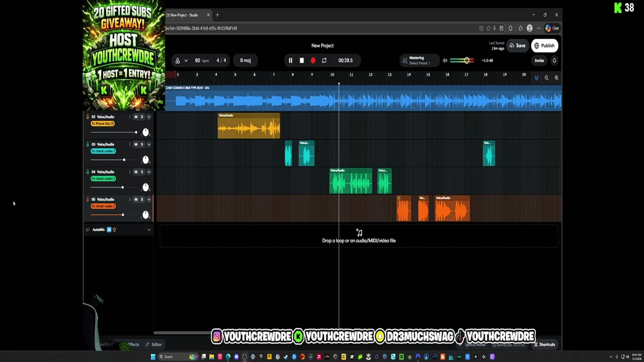Click track 02 pan knob
The width and height of the screenshot is (644, 362).
tap(145, 132)
